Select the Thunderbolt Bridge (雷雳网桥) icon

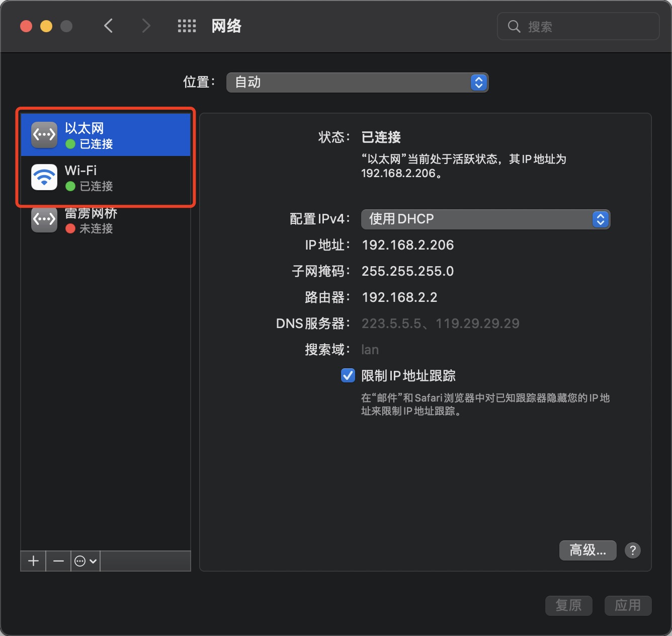click(x=44, y=219)
